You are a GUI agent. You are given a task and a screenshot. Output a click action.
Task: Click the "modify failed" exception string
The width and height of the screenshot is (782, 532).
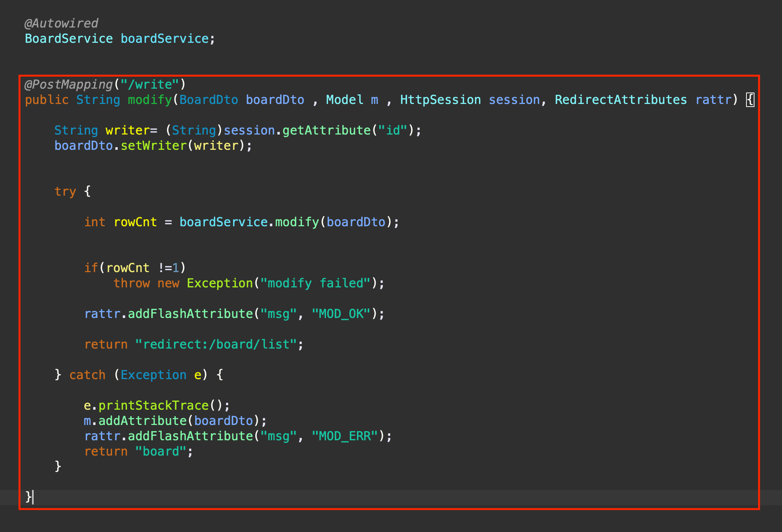[315, 283]
